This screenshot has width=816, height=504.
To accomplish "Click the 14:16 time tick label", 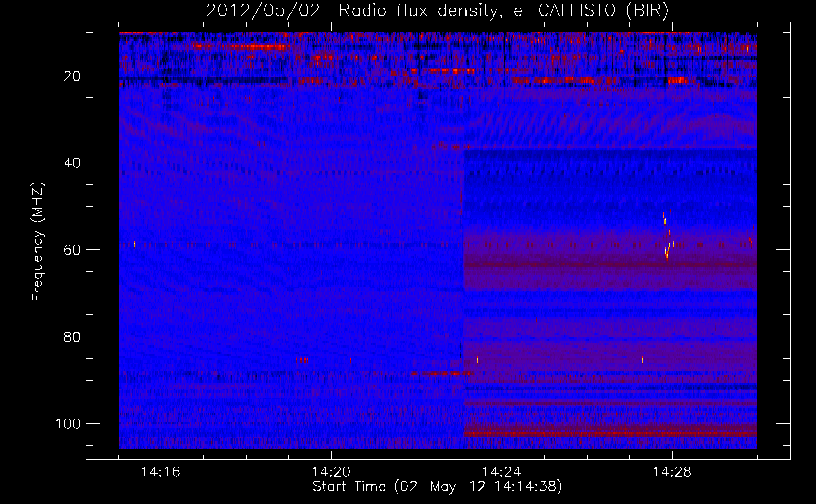I will point(161,472).
